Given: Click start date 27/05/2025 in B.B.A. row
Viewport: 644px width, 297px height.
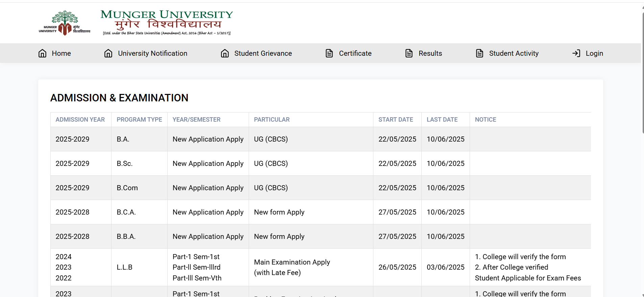Looking at the screenshot, I should (397, 237).
